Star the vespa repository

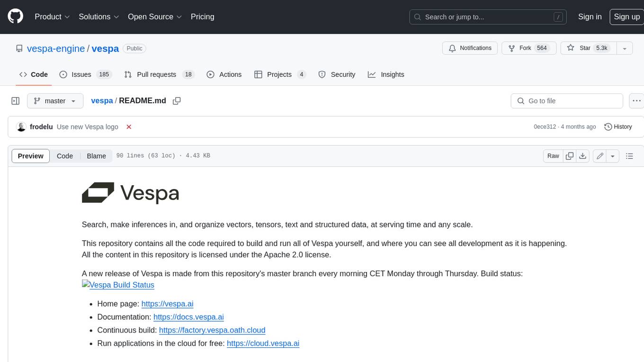[x=588, y=48]
